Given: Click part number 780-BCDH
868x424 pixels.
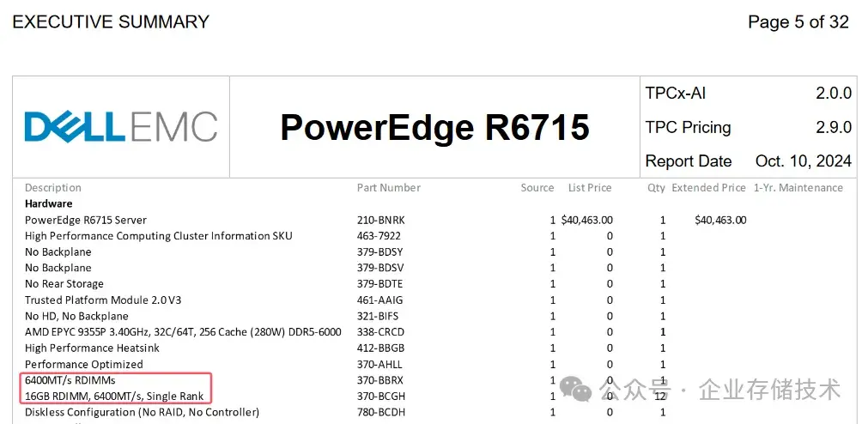Looking at the screenshot, I should [381, 412].
